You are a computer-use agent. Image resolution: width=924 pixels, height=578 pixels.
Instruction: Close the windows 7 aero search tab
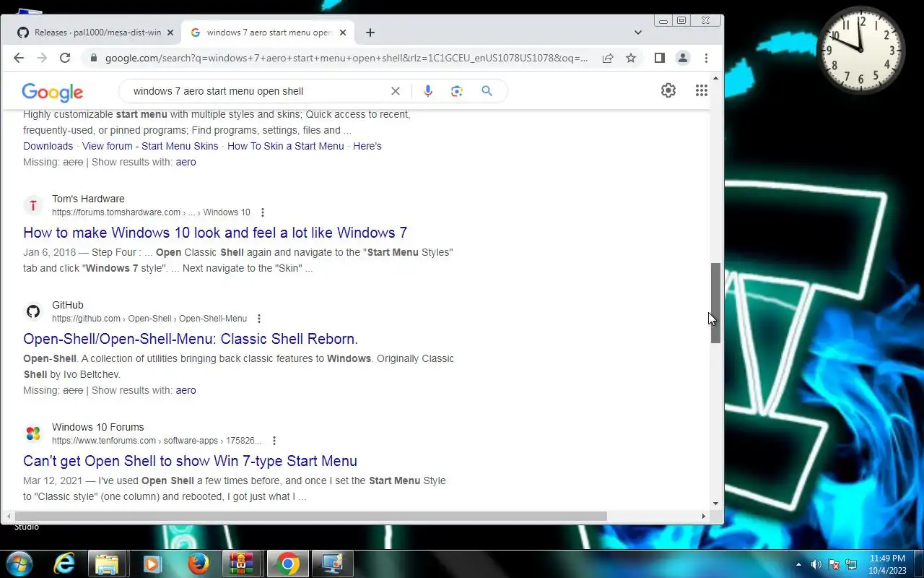[343, 33]
